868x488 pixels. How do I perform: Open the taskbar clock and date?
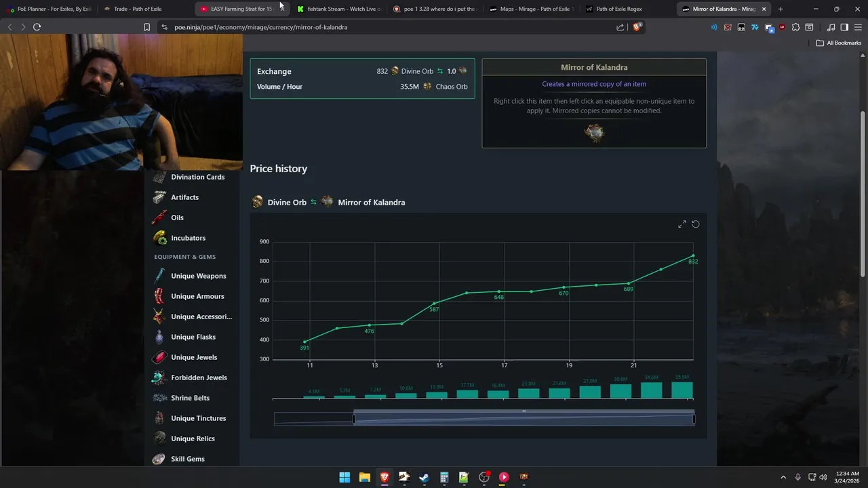coord(848,477)
